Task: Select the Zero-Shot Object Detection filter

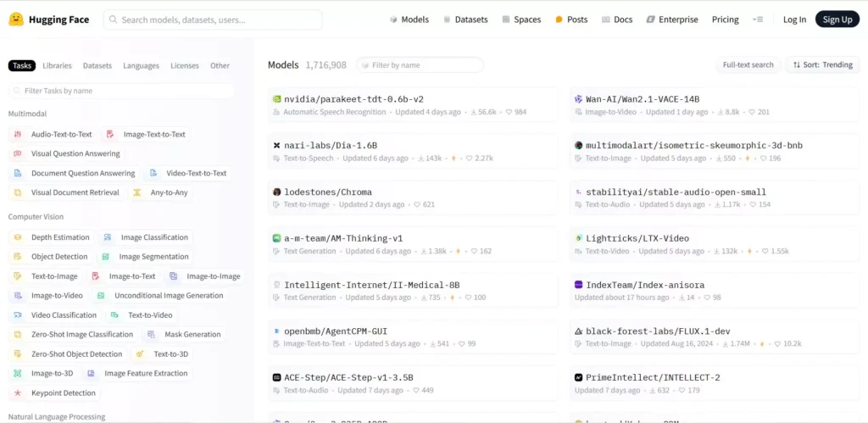Action: coord(68,353)
